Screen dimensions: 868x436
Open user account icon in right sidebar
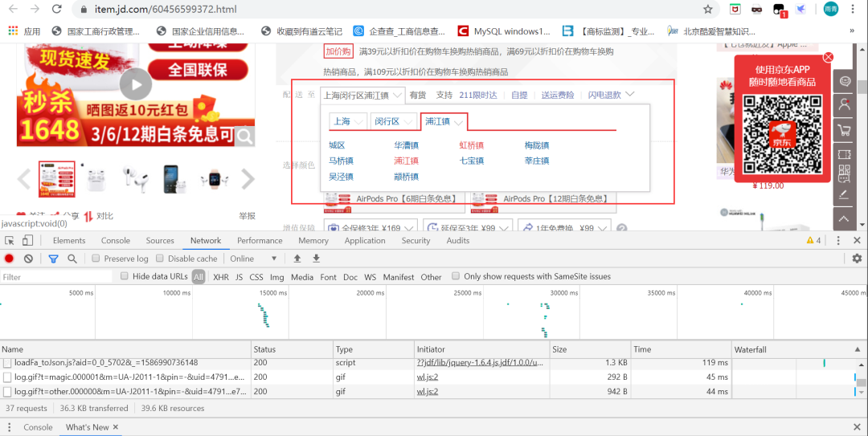pos(844,104)
